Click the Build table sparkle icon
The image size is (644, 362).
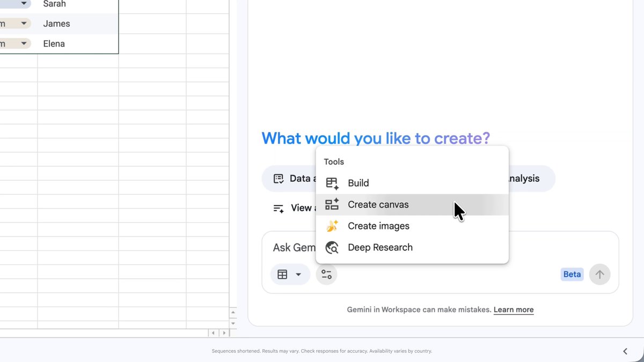332,183
